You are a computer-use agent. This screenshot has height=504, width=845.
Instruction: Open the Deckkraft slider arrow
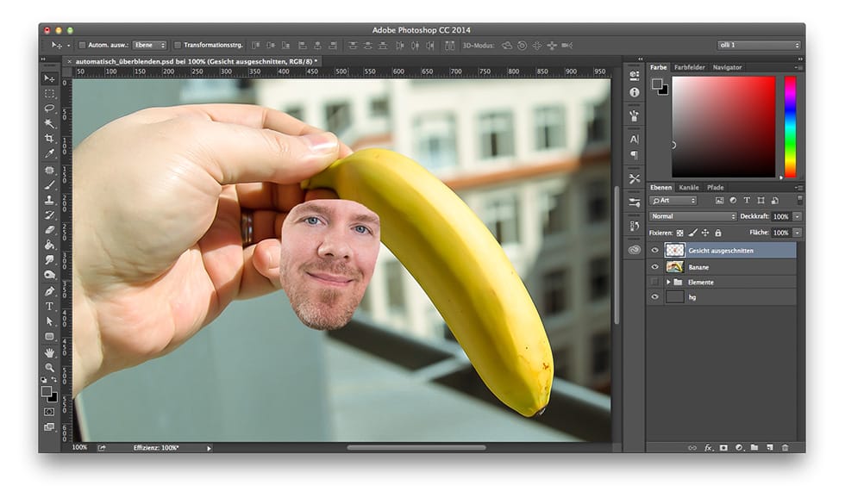797,216
